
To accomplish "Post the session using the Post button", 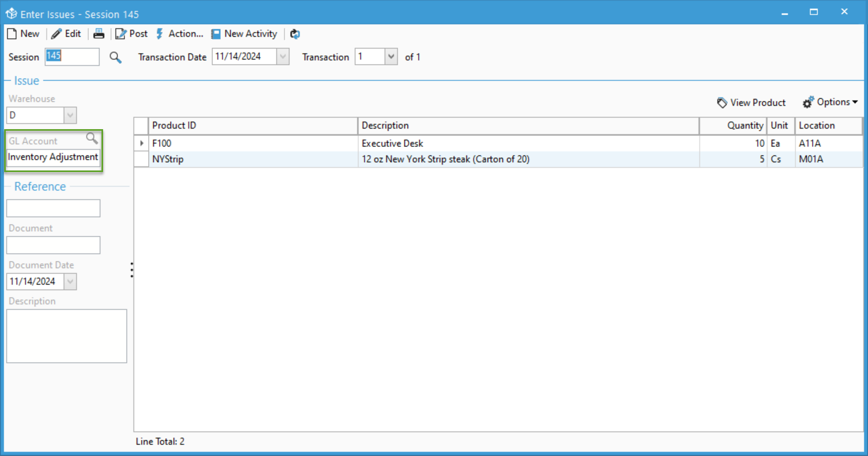I will [131, 34].
